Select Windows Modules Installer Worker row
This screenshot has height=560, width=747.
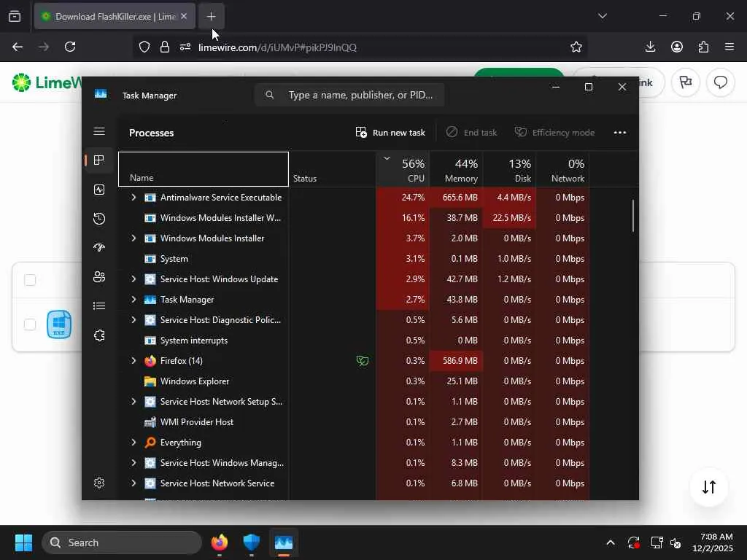[x=354, y=217]
